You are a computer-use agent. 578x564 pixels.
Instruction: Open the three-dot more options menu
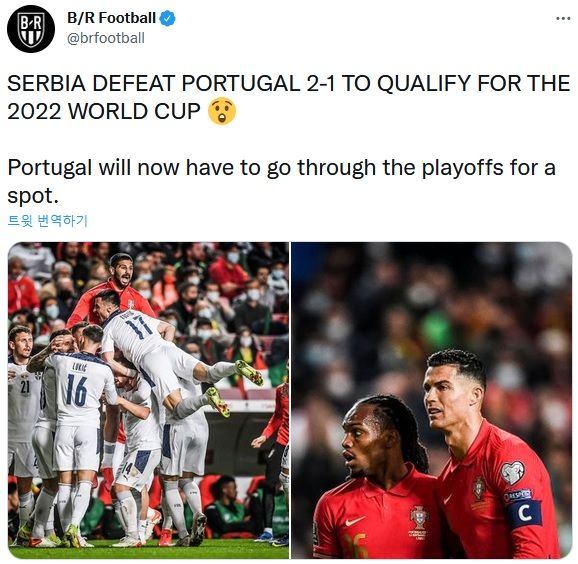point(563,18)
